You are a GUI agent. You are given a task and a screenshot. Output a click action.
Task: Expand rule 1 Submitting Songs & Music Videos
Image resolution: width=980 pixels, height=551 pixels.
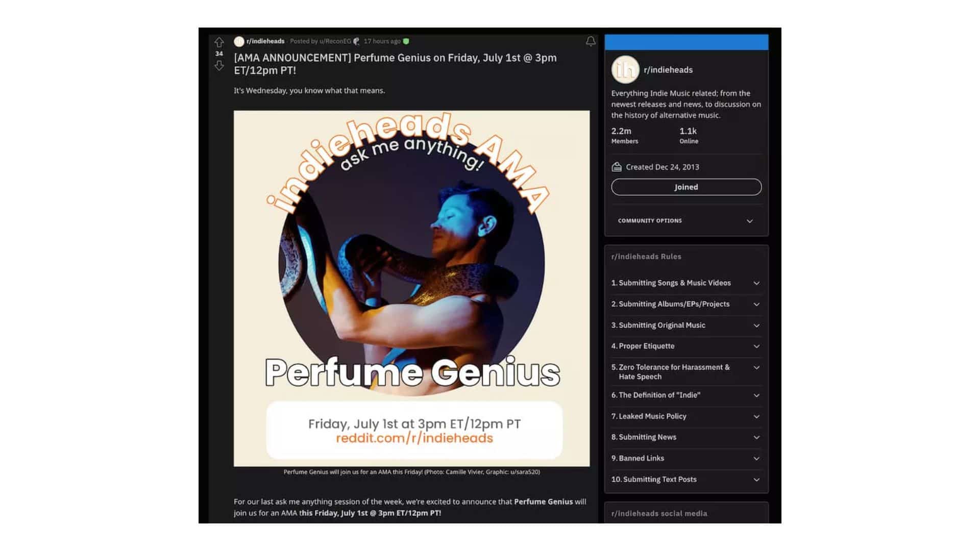pos(687,283)
